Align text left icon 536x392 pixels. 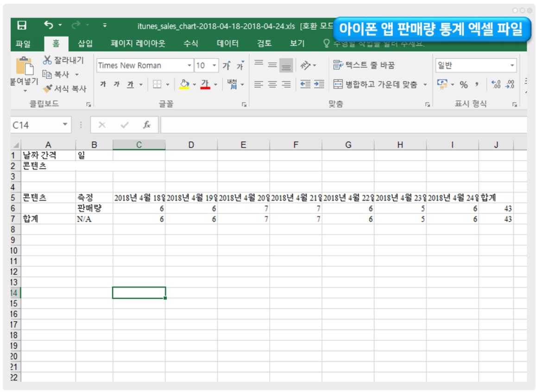tap(259, 84)
